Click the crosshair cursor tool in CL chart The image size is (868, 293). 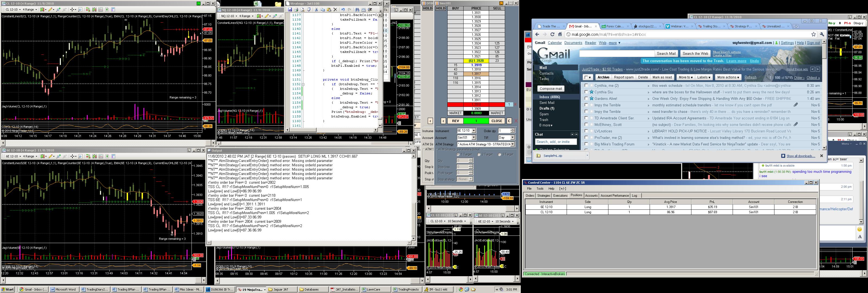pos(72,10)
